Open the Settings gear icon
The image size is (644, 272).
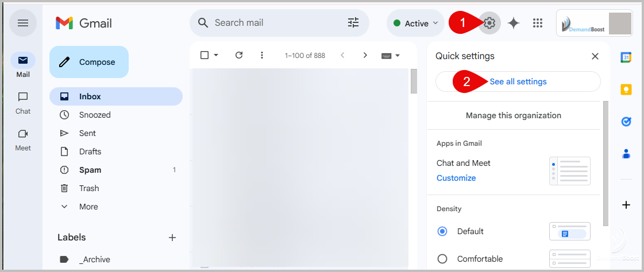pyautogui.click(x=489, y=23)
